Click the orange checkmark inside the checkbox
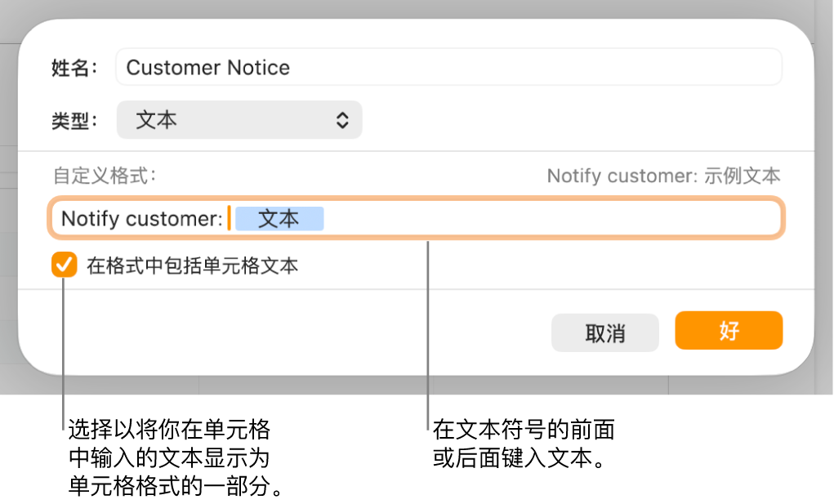The image size is (834, 504). click(x=63, y=265)
